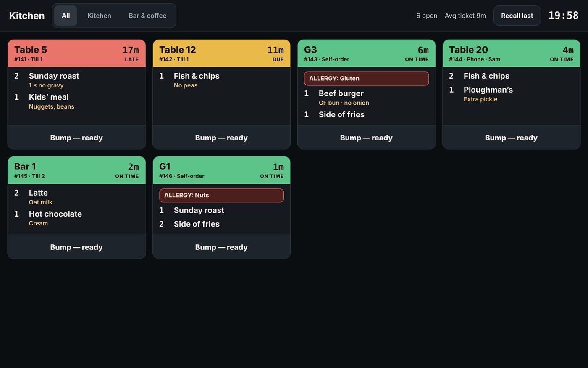Select the All filter tab
This screenshot has width=588, height=368.
pos(66,16)
